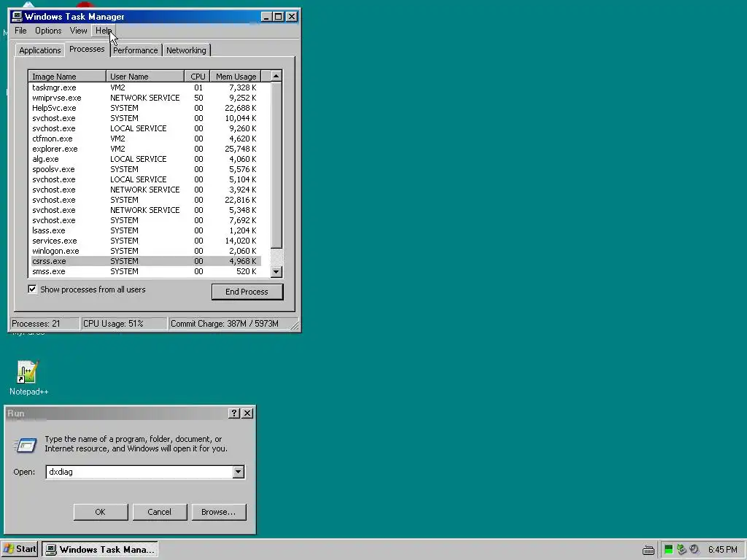Image resolution: width=747 pixels, height=560 pixels.
Task: Click Cancel in the Run dialog
Action: (x=159, y=512)
